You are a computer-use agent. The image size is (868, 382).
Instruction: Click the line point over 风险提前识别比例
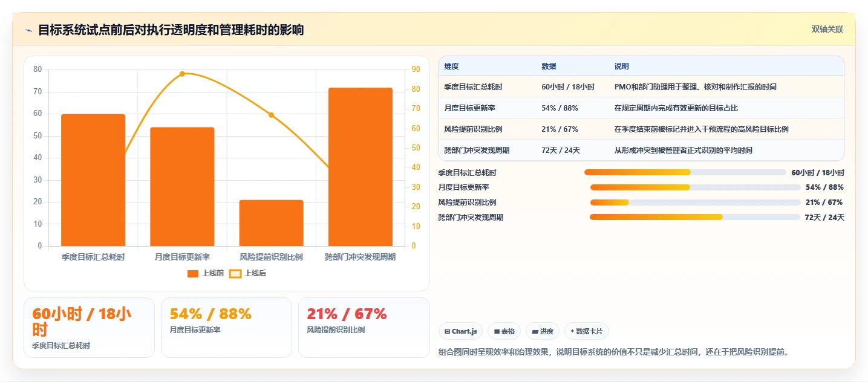[x=271, y=115]
